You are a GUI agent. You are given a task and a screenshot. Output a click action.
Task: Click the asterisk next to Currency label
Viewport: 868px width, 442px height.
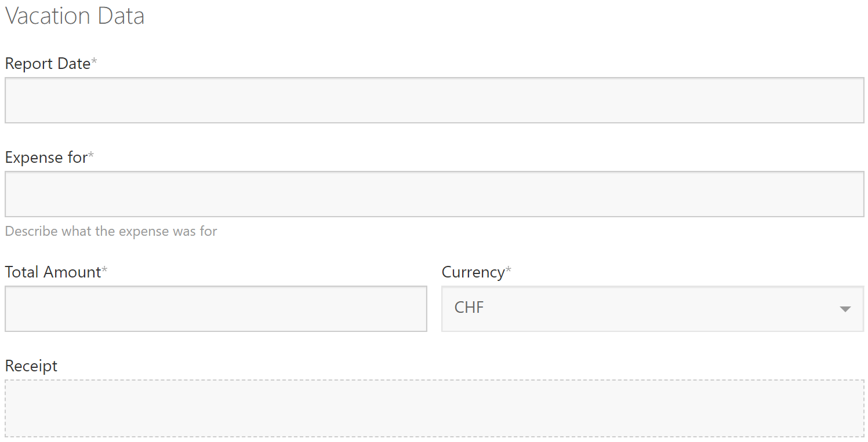[x=509, y=271]
